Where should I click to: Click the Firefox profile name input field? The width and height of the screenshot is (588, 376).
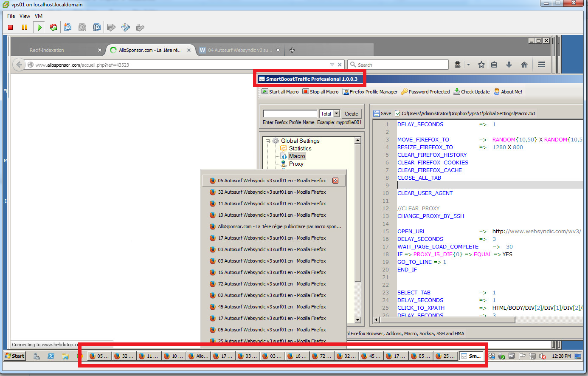tap(290, 114)
